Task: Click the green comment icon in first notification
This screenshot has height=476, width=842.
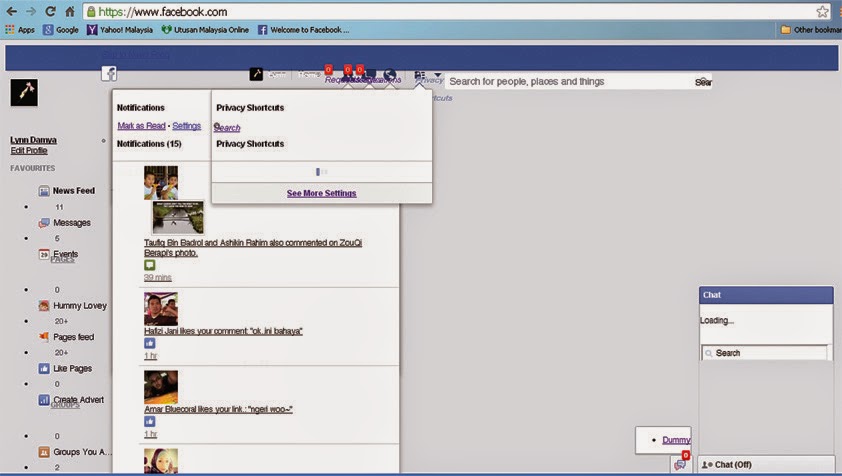Action: coord(150,265)
